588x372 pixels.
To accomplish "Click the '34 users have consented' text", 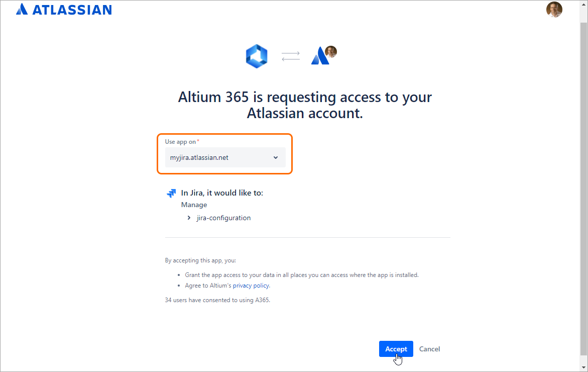I will (x=217, y=300).
